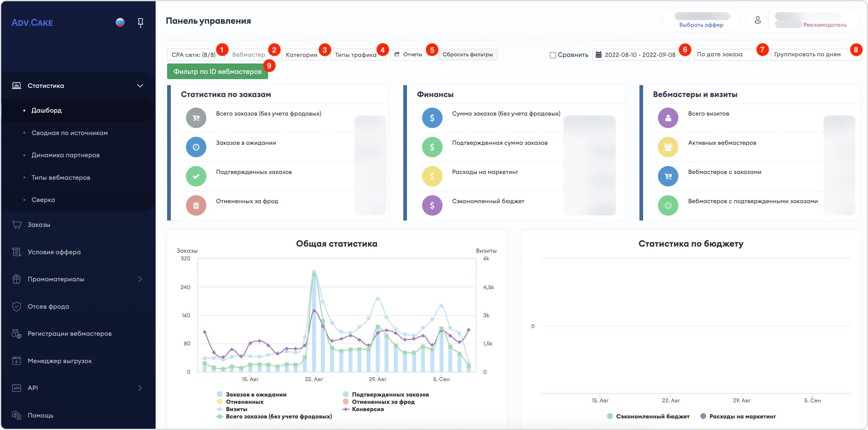Click the red trash icon for Отмененных за фрод

click(x=196, y=205)
